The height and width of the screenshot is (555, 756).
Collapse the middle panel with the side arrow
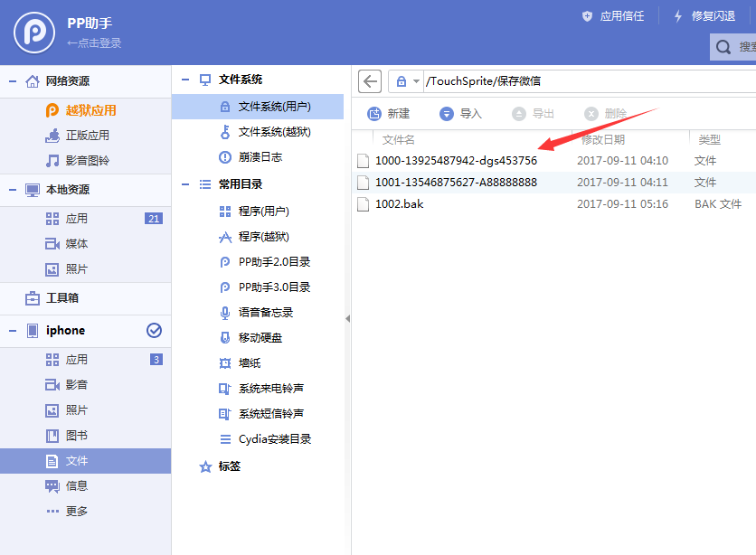coord(346,318)
